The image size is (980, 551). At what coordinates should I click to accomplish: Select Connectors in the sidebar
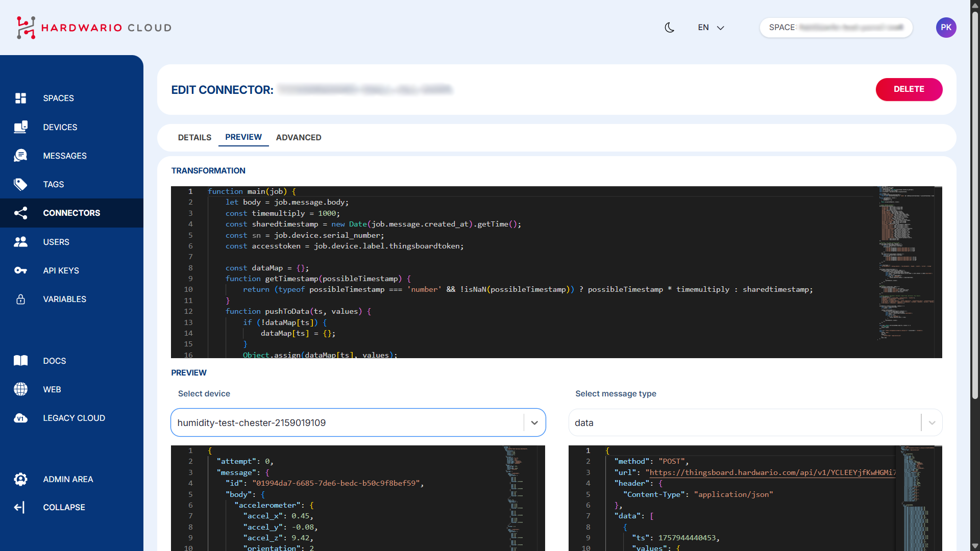click(71, 213)
